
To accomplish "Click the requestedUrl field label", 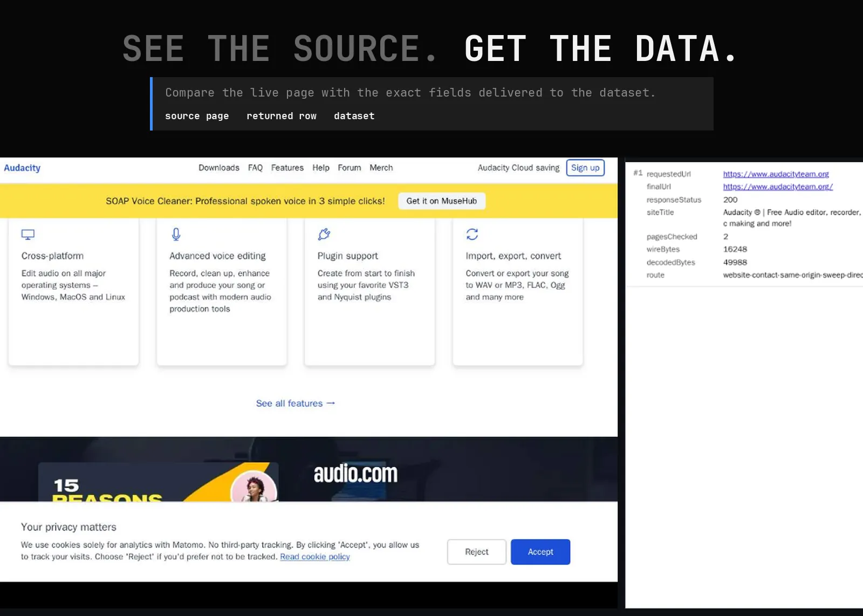I will pos(668,174).
